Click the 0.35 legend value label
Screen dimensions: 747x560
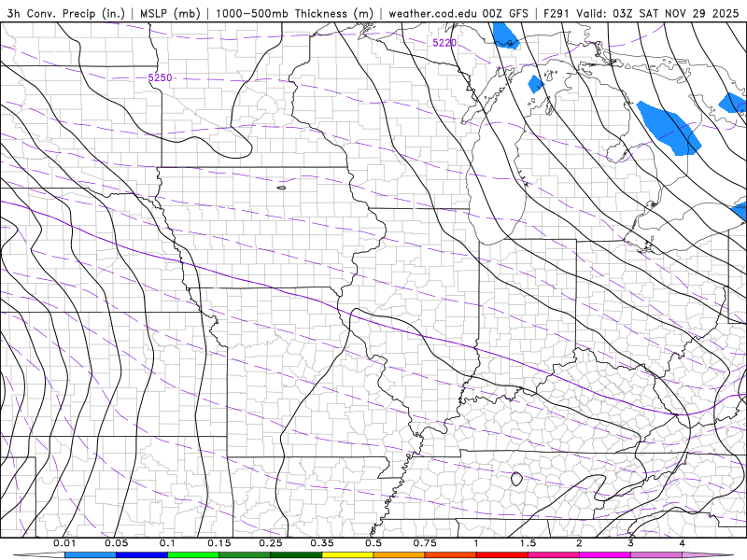coord(322,543)
